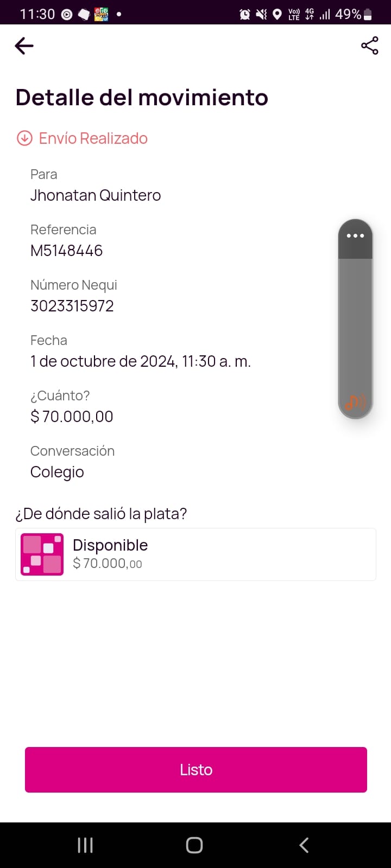Tap the reference number M5148446
The height and width of the screenshot is (868, 391).
click(67, 251)
